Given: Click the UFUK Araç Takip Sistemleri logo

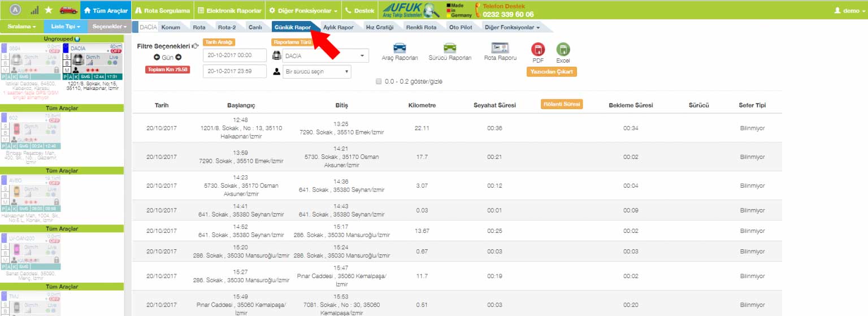Looking at the screenshot, I should click(411, 10).
